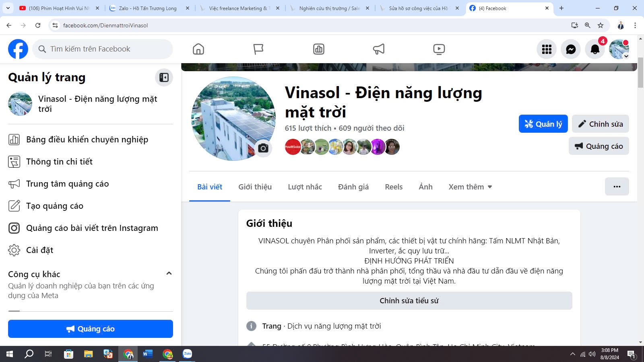Go back to previous page in Chrome
This screenshot has height=362, width=644.
(9, 25)
